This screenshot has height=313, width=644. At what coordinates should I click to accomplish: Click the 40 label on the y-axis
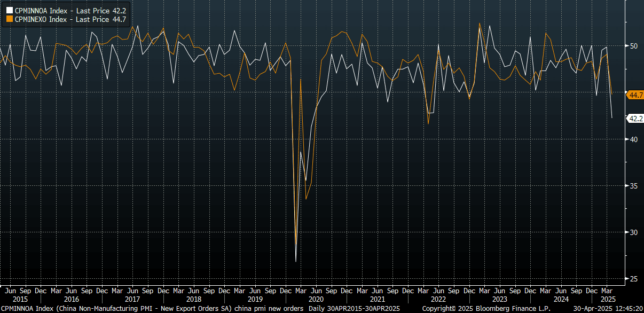click(633, 139)
